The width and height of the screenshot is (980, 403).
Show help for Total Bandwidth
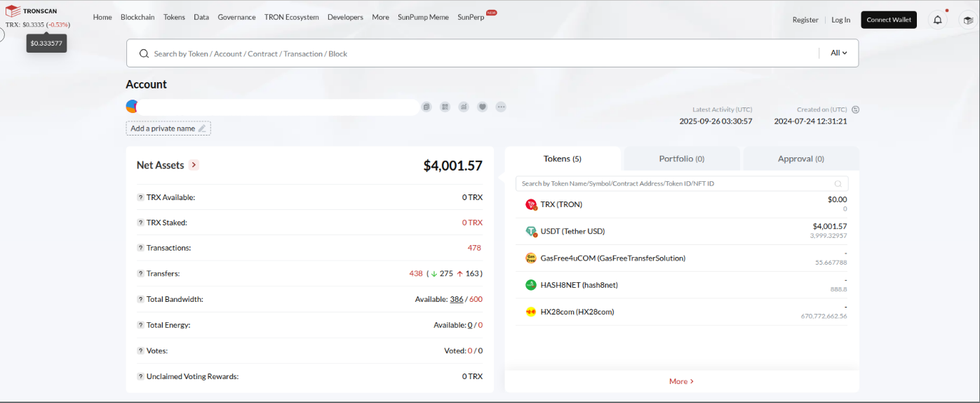140,299
